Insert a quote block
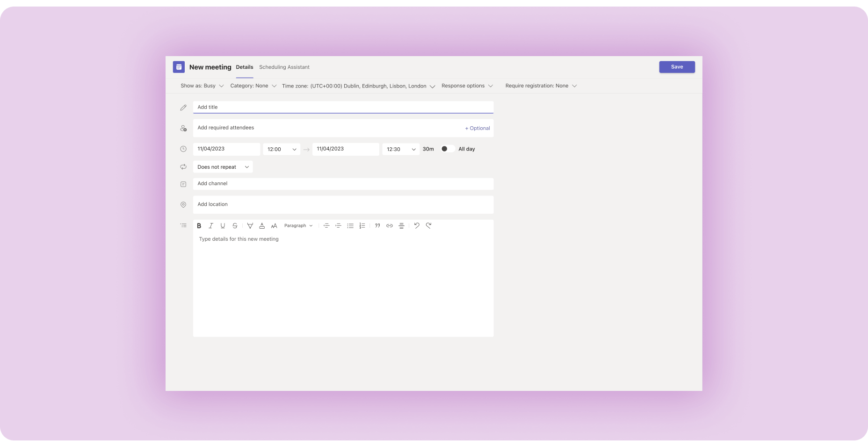The image size is (868, 447). 377,226
